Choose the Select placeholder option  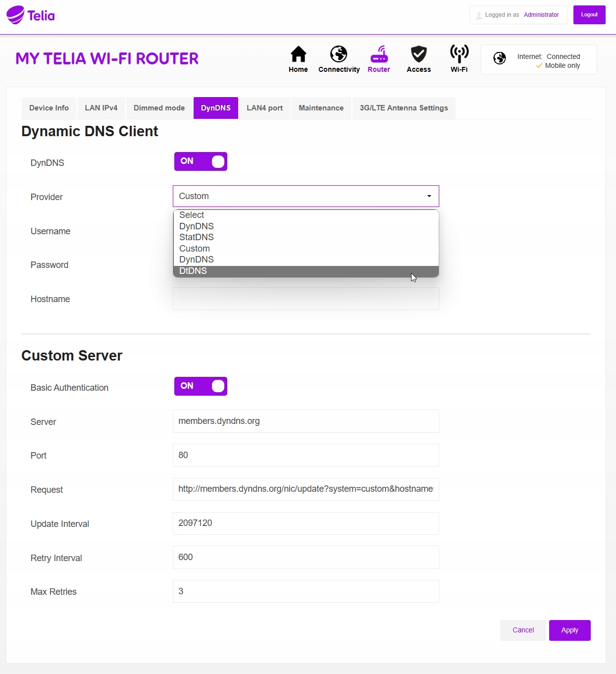pos(306,215)
